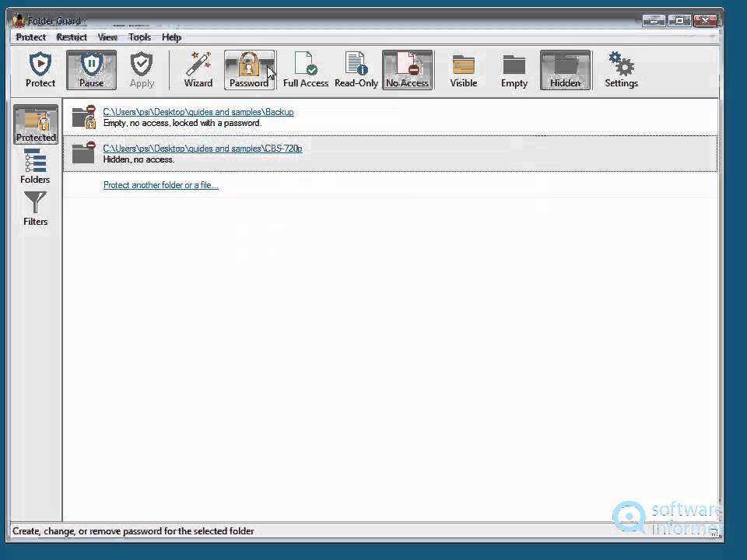Switch to Folders view in sidebar
Viewport: 747px width, 560px height.
[35, 166]
